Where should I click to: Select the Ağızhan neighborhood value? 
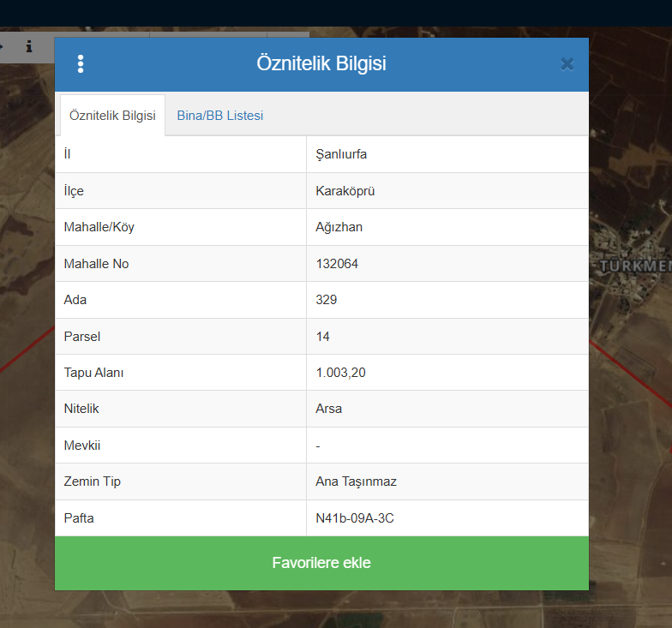pos(339,227)
